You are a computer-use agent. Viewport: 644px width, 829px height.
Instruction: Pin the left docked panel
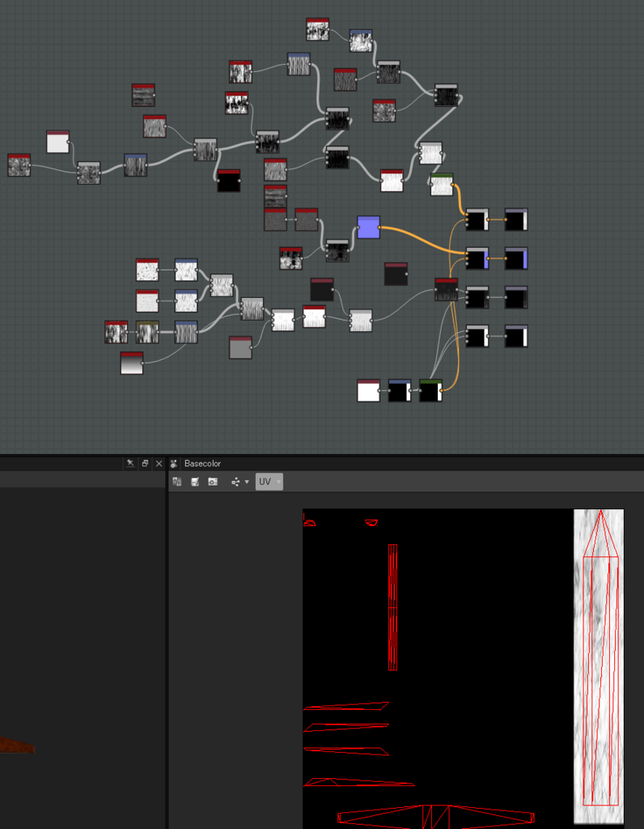coord(130,464)
